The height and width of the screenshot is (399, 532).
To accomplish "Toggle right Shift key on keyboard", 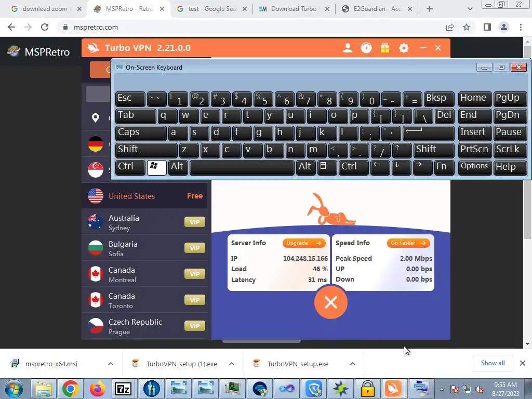I will pos(434,150).
